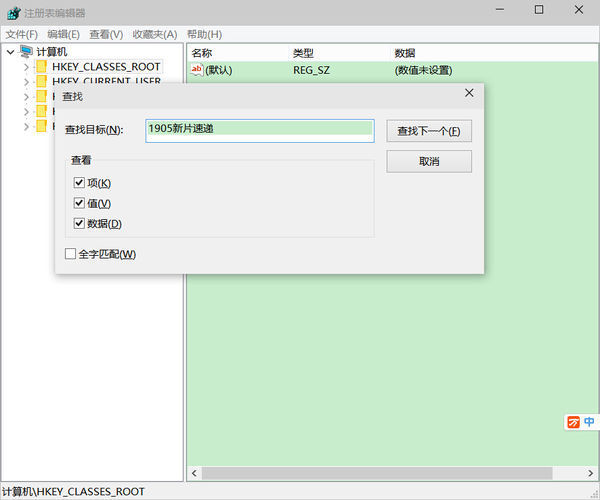The width and height of the screenshot is (600, 500).
Task: Click the Computer icon in tree
Action: (x=26, y=51)
